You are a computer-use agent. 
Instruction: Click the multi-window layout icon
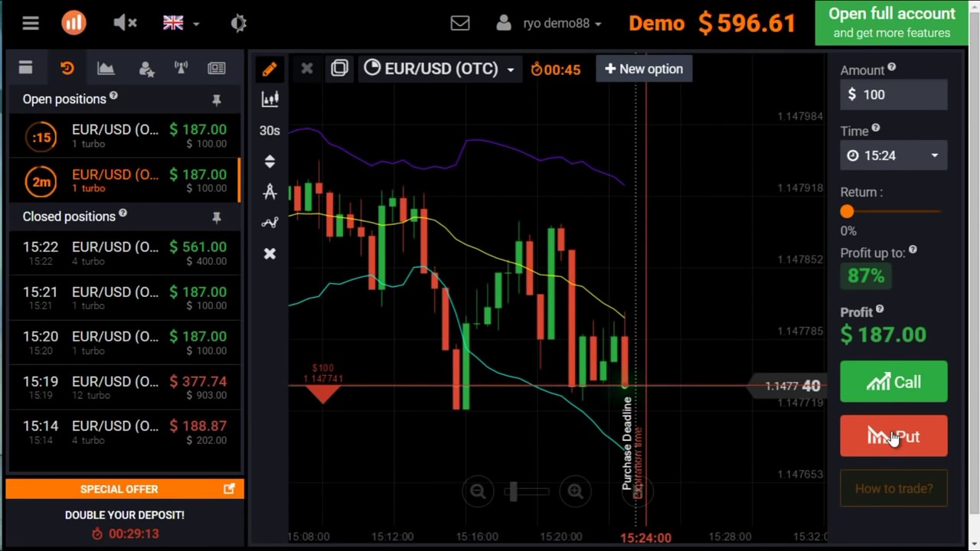tap(340, 69)
